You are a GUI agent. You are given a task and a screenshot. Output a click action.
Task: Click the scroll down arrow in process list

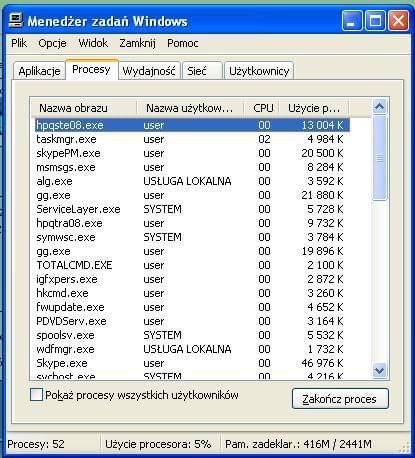coord(380,370)
